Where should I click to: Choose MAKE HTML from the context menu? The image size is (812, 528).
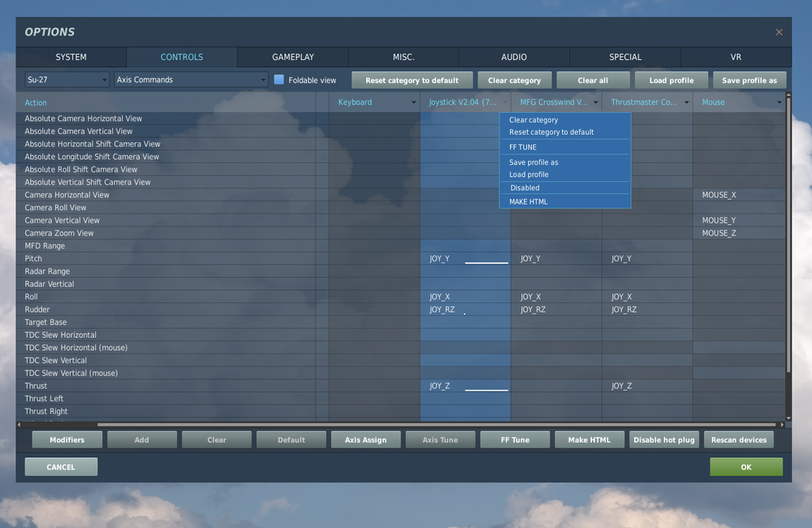pos(565,201)
